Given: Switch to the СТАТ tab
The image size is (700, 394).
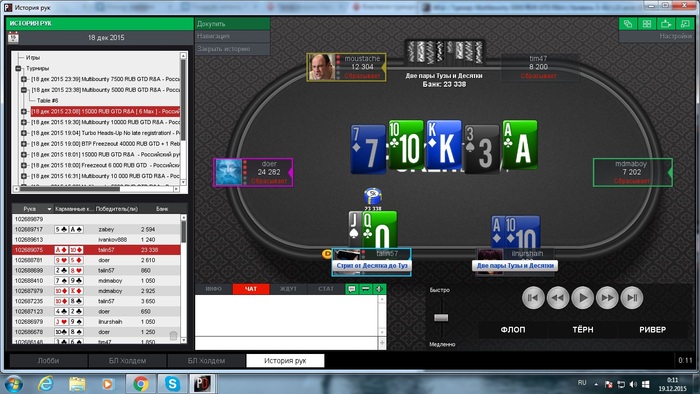Looking at the screenshot, I should (326, 289).
